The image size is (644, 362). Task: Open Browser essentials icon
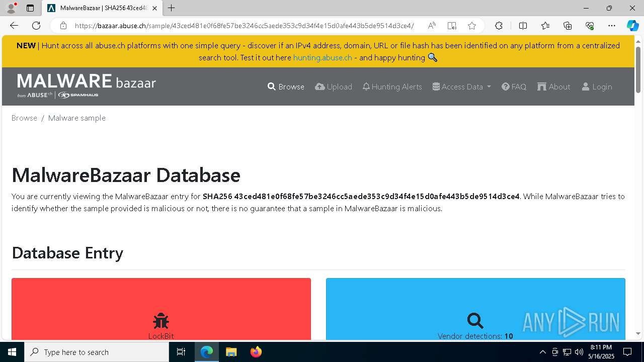[x=590, y=26]
